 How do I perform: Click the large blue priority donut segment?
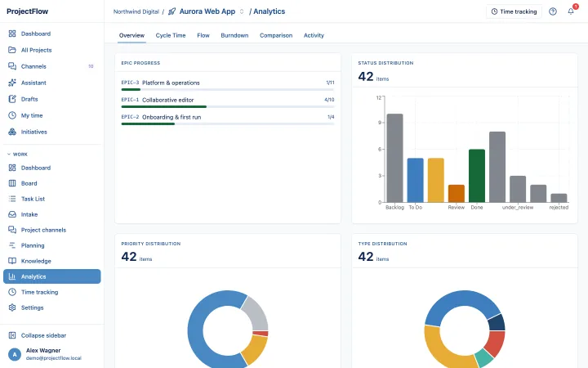coord(197,330)
